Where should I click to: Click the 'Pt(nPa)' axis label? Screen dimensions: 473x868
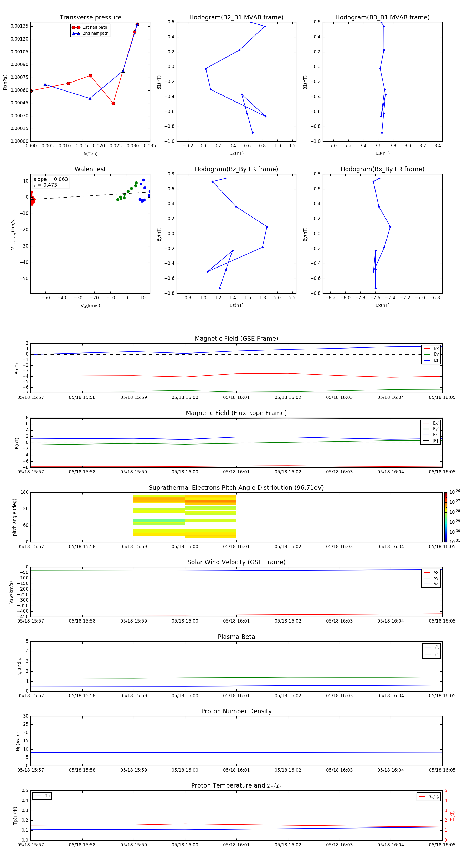pyautogui.click(x=5, y=82)
